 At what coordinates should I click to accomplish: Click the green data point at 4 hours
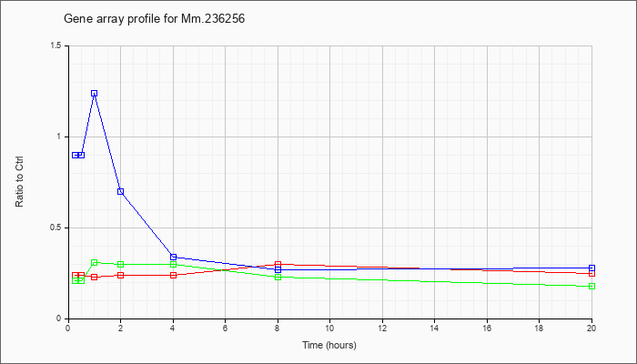point(174,265)
